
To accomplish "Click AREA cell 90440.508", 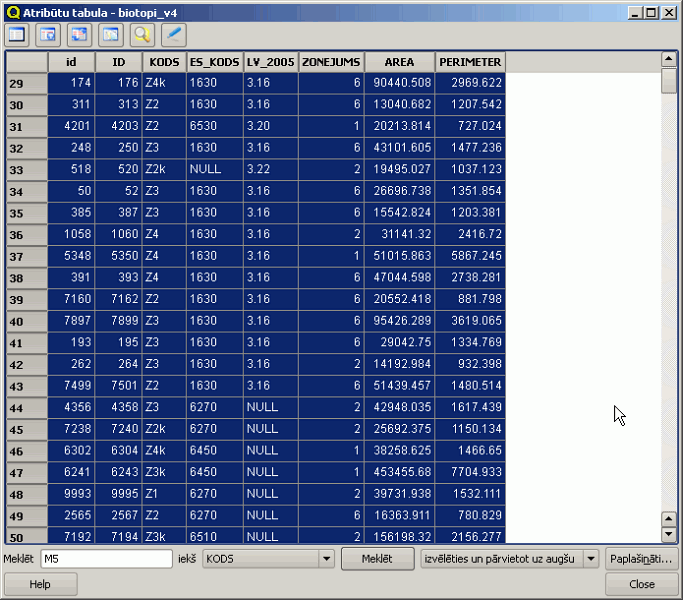I will pyautogui.click(x=399, y=83).
